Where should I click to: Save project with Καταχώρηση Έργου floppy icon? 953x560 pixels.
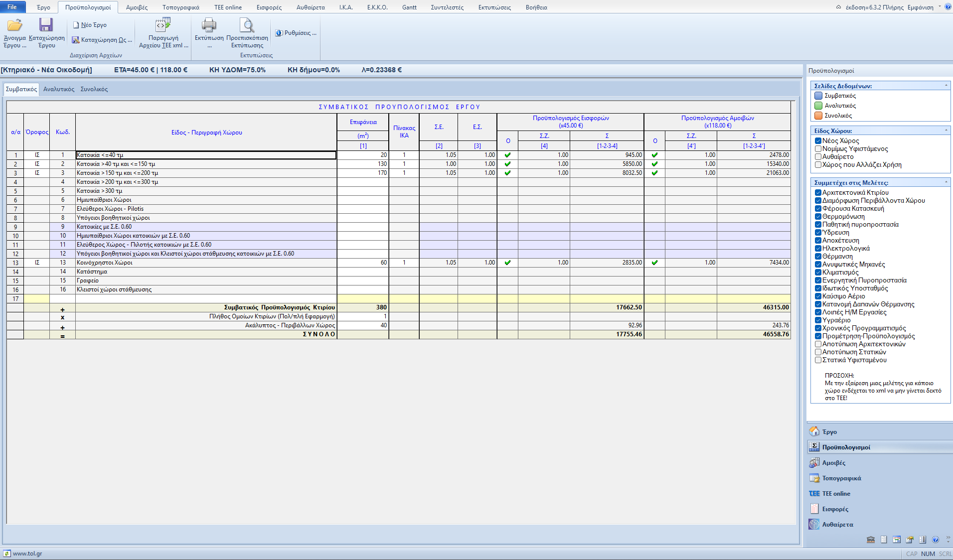46,25
